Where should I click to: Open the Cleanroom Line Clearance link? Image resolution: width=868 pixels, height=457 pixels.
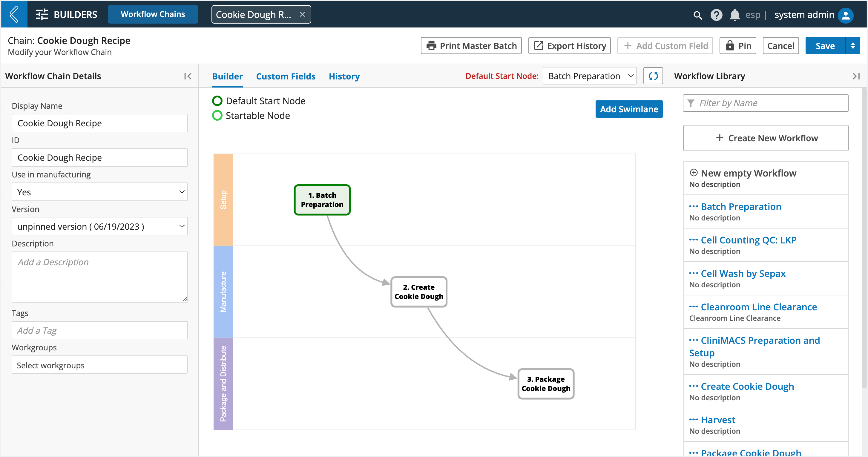point(759,307)
